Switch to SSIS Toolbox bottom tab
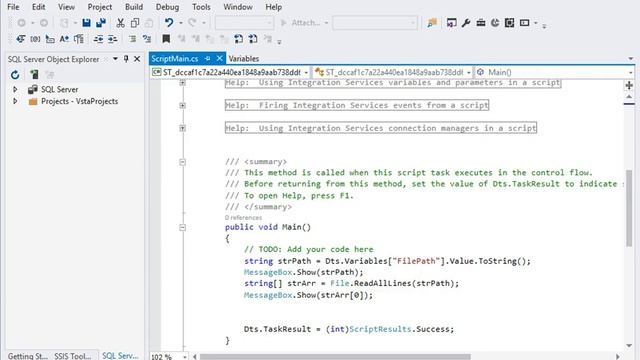This screenshot has width=640, height=360. click(x=73, y=356)
